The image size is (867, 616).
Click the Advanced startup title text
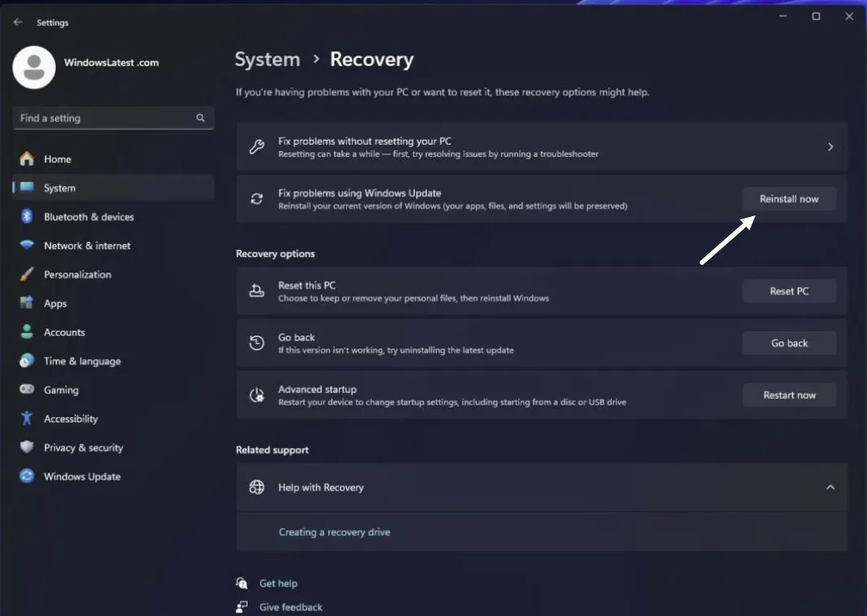point(318,389)
